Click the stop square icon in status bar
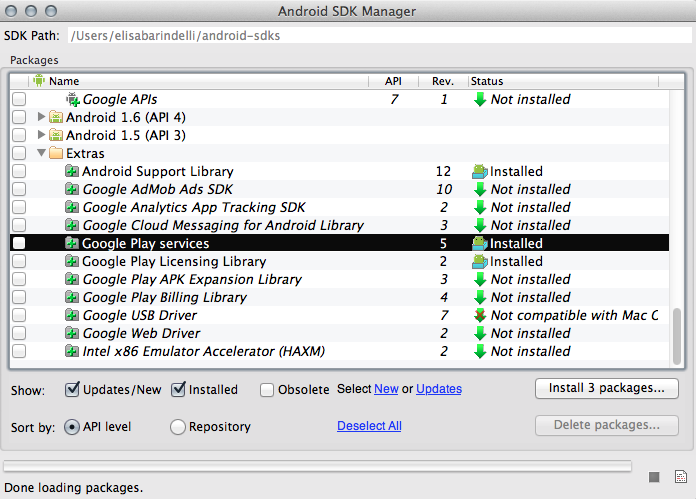The image size is (696, 499). 654,477
